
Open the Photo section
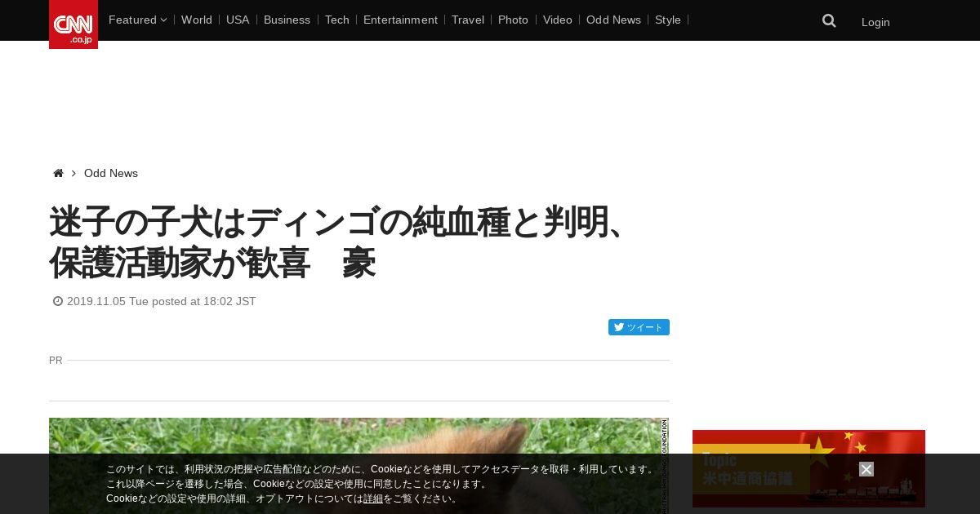[513, 20]
